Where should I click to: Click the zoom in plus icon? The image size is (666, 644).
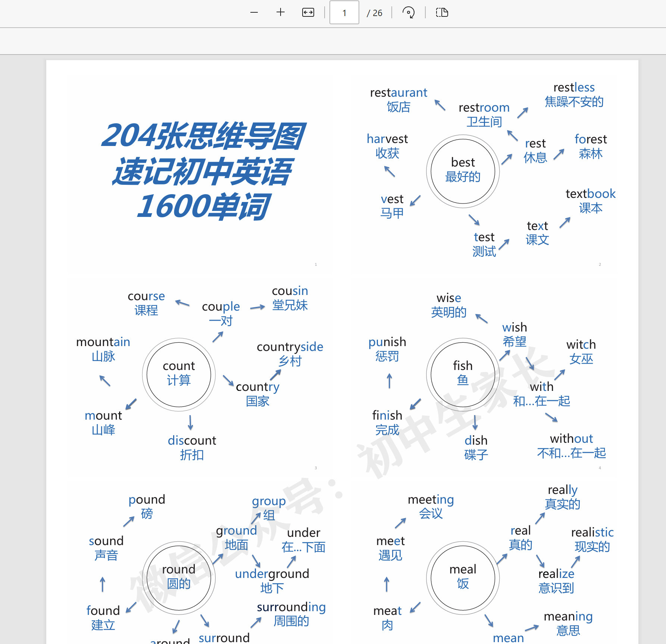click(281, 13)
